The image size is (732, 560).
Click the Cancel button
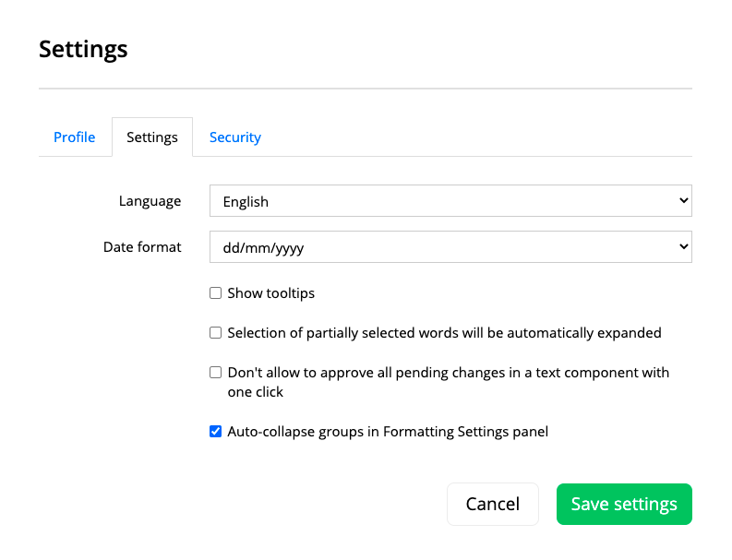(493, 504)
